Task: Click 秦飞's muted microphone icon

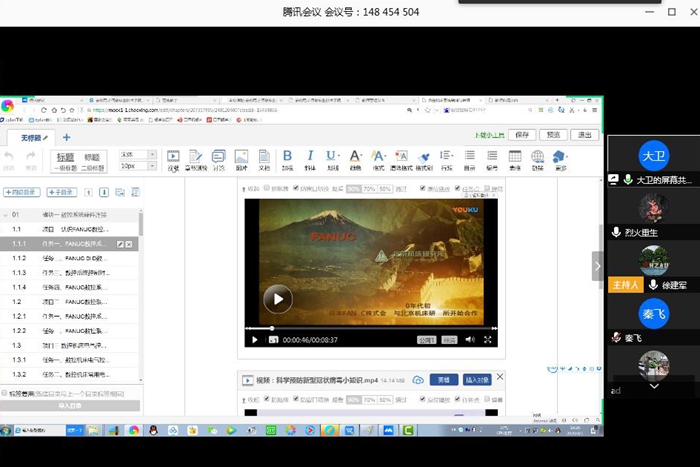Action: point(617,338)
